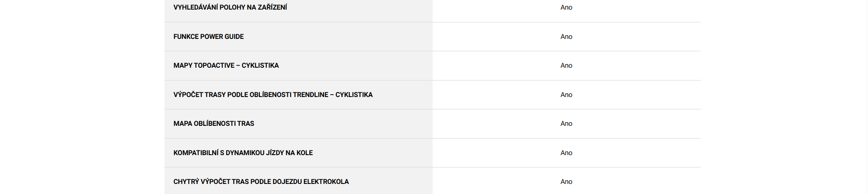Select the Ano value for Dojezd elektrokola
The image size is (868, 194).
pos(566,182)
